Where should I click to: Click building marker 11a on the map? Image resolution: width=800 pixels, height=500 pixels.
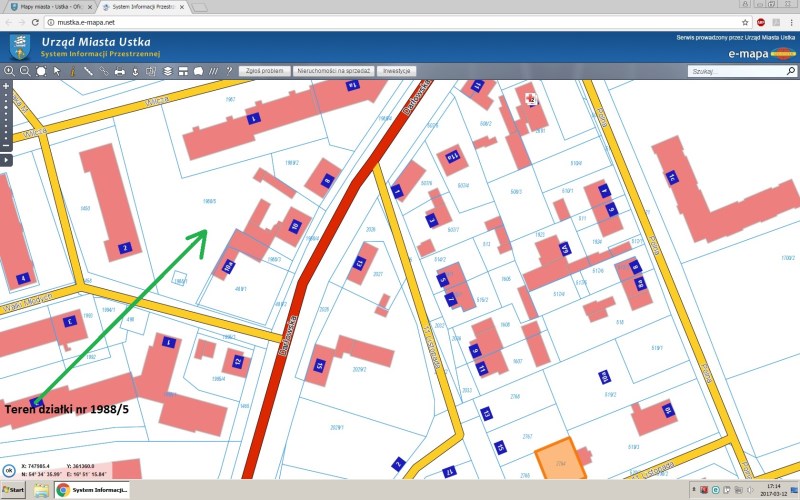click(x=452, y=156)
